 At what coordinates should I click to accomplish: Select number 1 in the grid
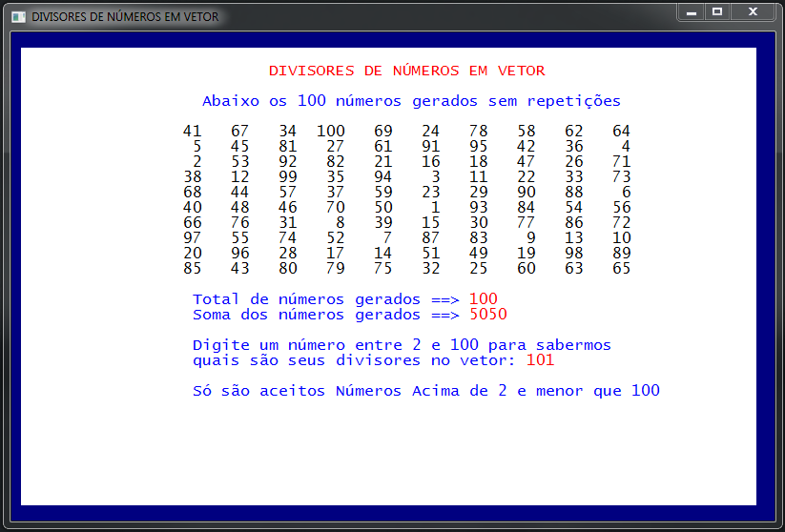[436, 208]
